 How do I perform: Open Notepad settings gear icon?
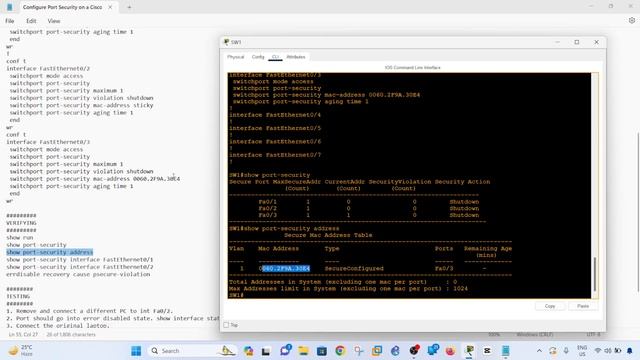pyautogui.click(x=632, y=20)
